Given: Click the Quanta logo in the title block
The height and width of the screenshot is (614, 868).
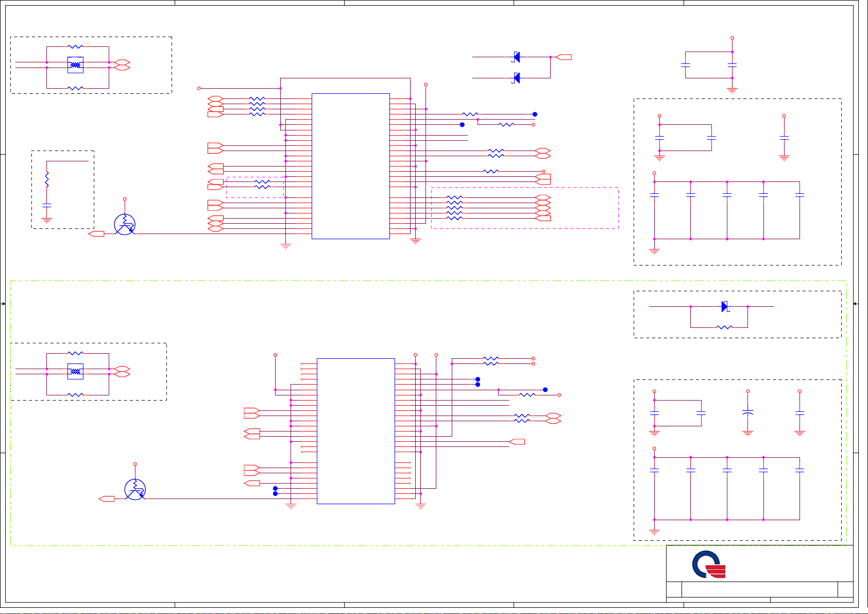Looking at the screenshot, I should click(709, 565).
